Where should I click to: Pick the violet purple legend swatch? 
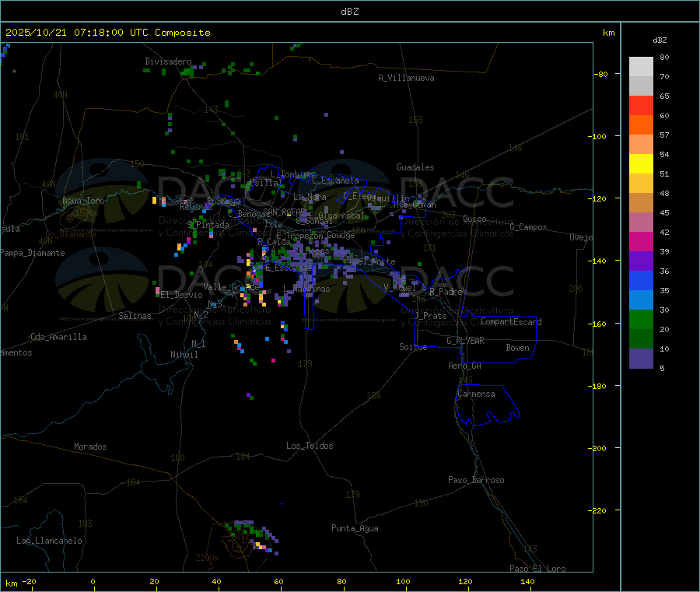[x=641, y=261]
